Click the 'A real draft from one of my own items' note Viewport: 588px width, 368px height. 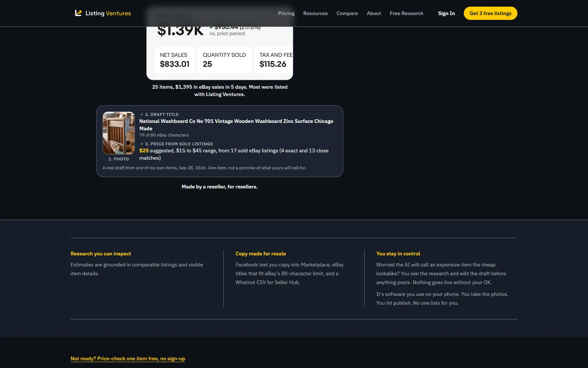tap(204, 168)
